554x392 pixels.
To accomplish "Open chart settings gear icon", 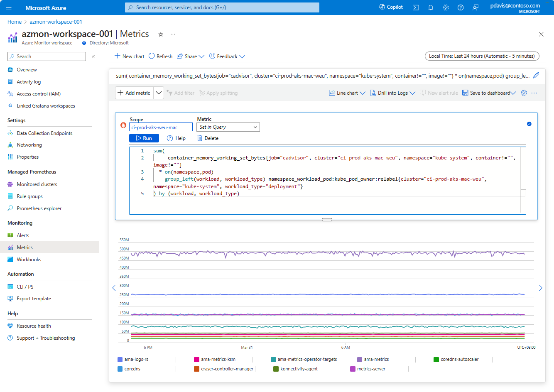I will (524, 93).
